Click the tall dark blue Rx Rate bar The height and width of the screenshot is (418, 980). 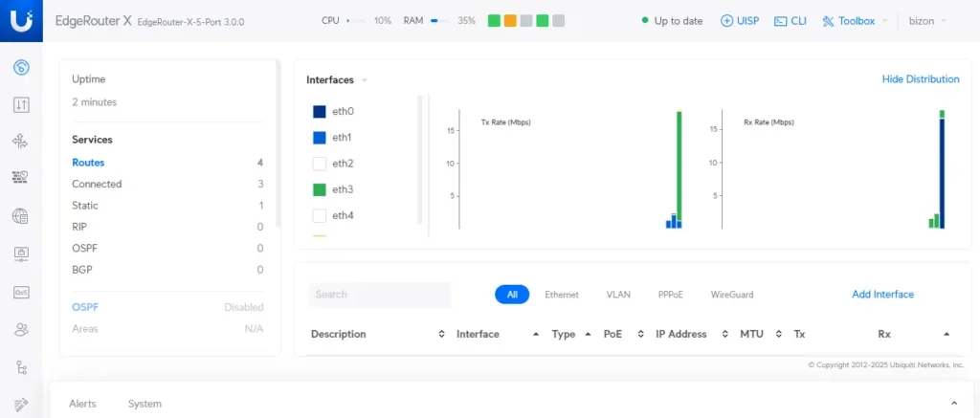(942, 174)
